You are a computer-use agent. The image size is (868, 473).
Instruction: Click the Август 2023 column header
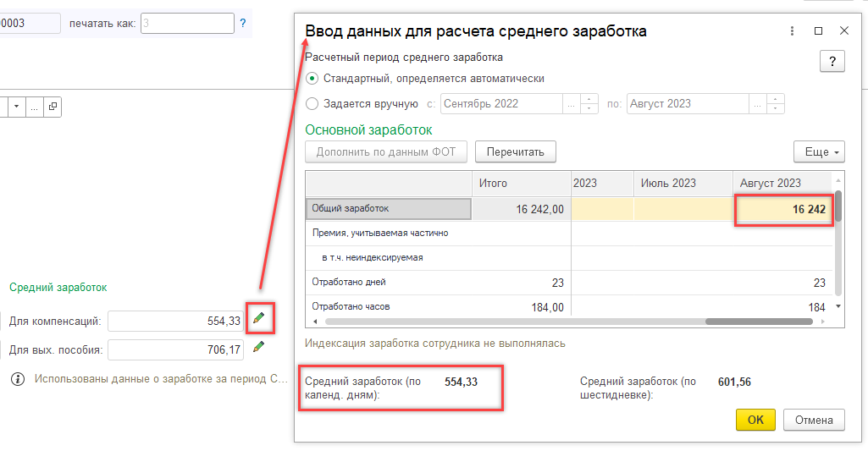(x=781, y=183)
